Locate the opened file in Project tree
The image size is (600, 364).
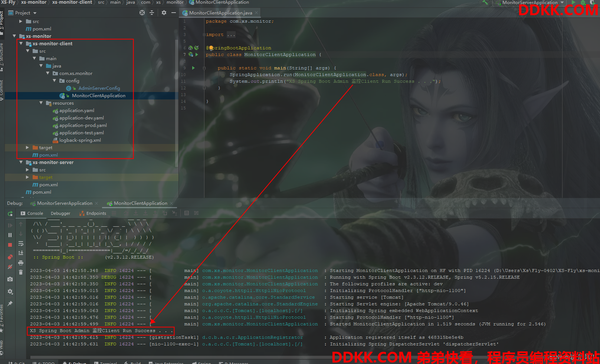tap(142, 13)
